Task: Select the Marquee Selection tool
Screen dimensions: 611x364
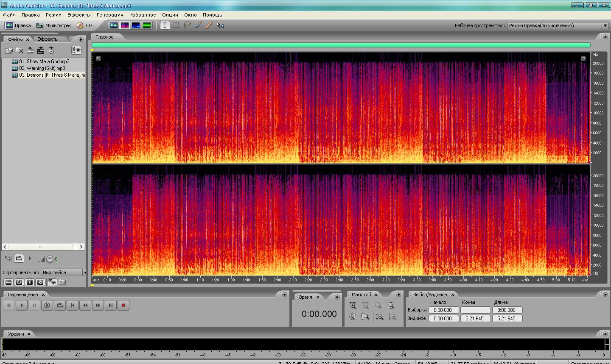Action: click(x=176, y=25)
